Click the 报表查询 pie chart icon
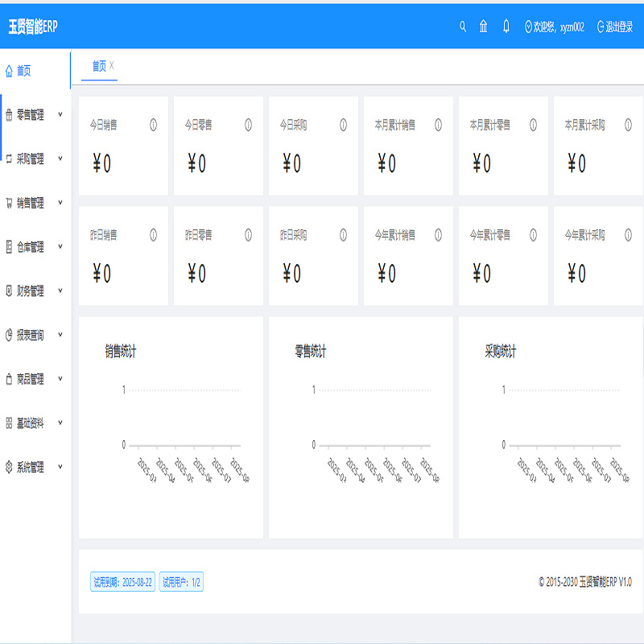Image resolution: width=644 pixels, height=644 pixels. tap(10, 336)
